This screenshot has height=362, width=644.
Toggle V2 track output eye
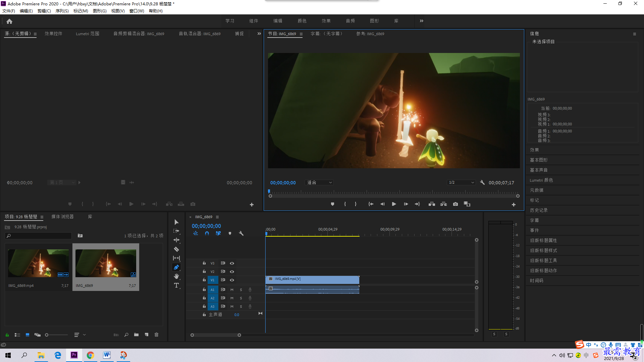point(232,272)
